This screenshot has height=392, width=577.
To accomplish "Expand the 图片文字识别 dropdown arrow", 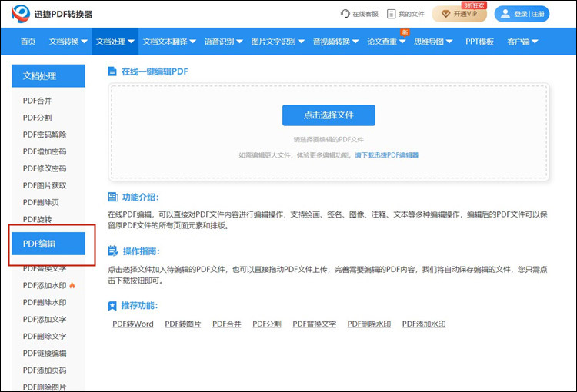I will point(301,42).
